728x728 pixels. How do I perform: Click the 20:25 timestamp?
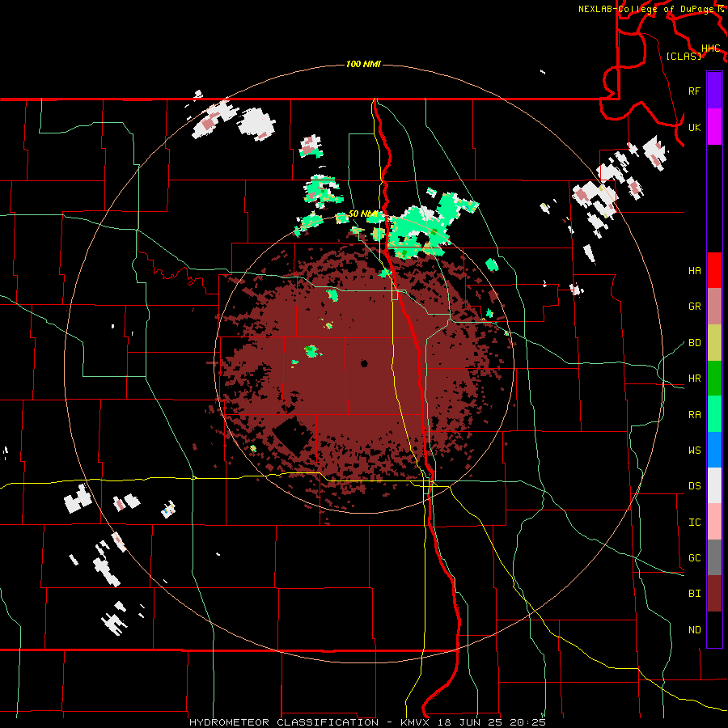click(527, 722)
